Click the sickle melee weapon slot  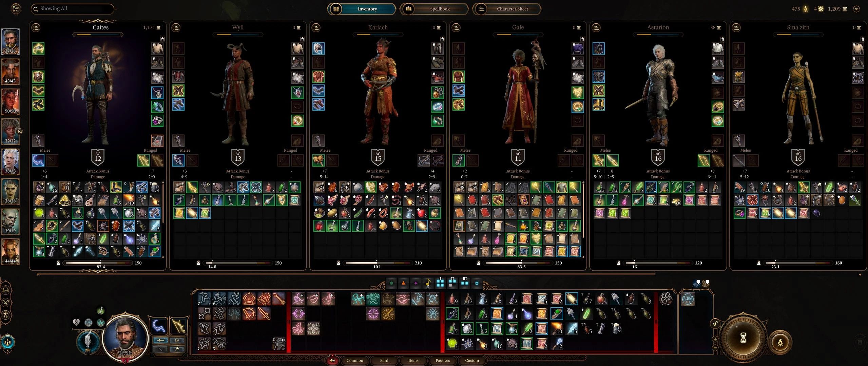[38, 160]
